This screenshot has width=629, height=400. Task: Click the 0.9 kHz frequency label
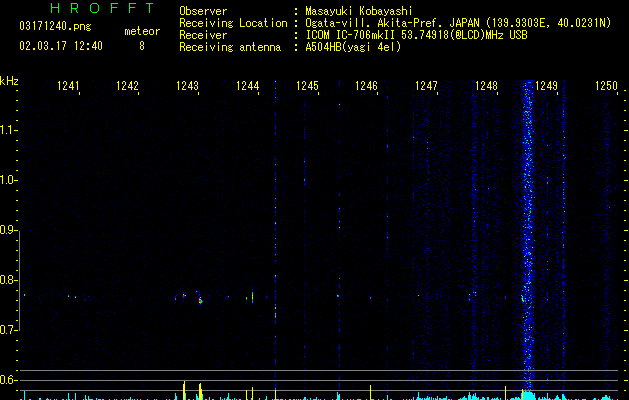pos(8,230)
